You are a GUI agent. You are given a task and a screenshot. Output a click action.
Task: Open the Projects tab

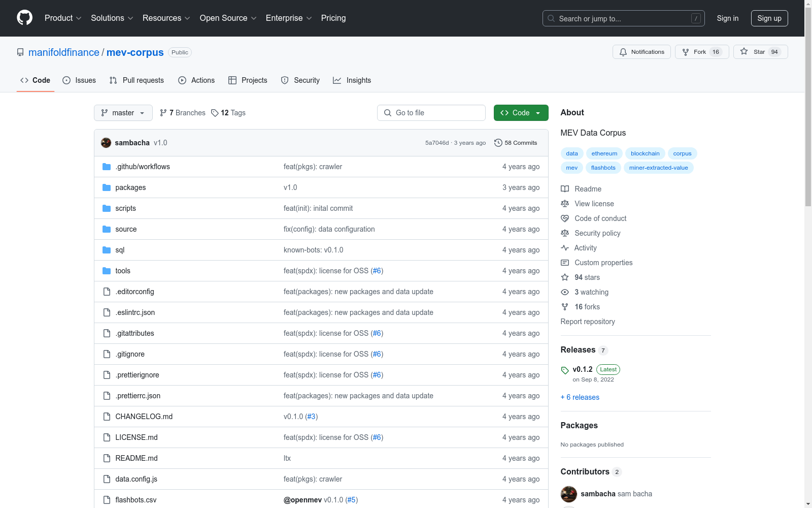pos(248,80)
